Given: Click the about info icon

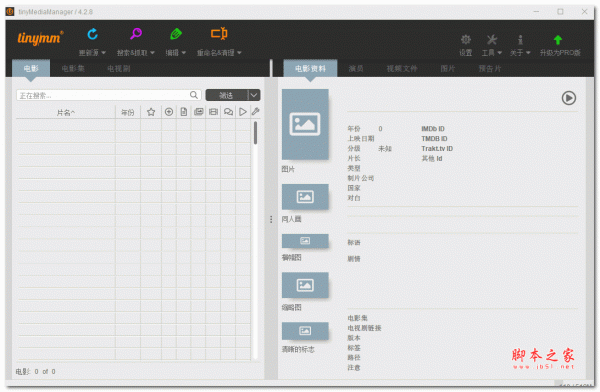Looking at the screenshot, I should coord(520,39).
